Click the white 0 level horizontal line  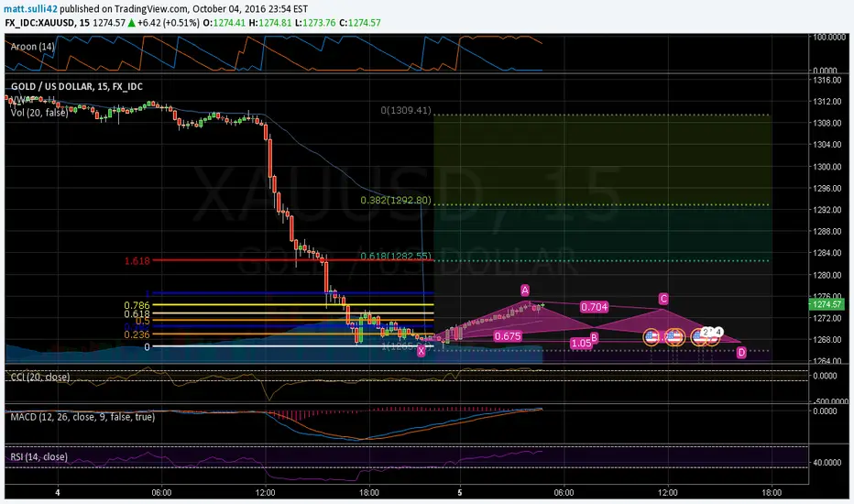pyautogui.click(x=293, y=346)
